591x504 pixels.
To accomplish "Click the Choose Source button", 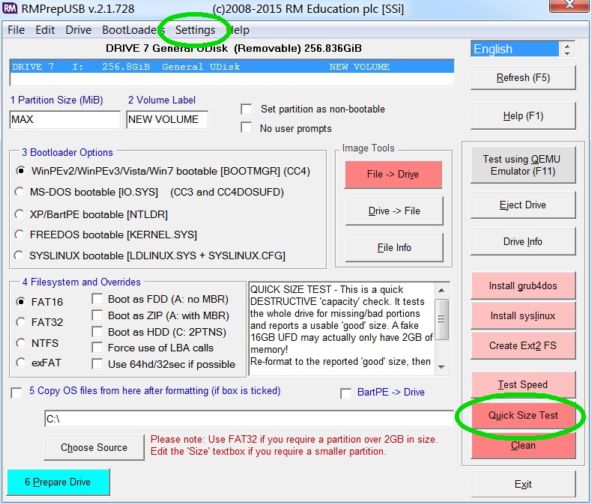I will 94,447.
